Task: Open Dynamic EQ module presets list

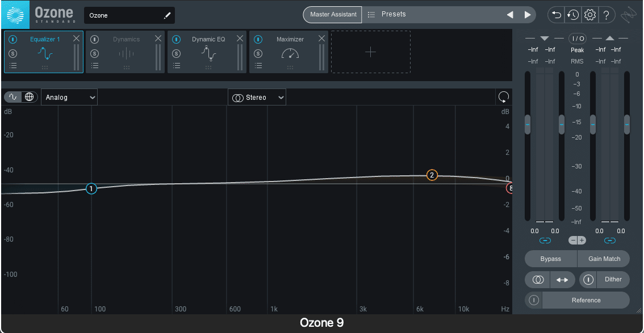Action: [x=176, y=65]
